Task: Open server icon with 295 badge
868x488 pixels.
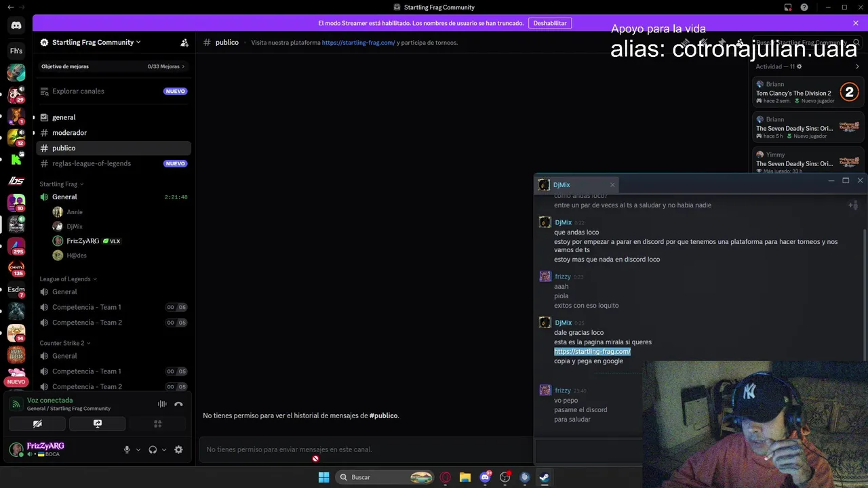Action: coord(16,246)
